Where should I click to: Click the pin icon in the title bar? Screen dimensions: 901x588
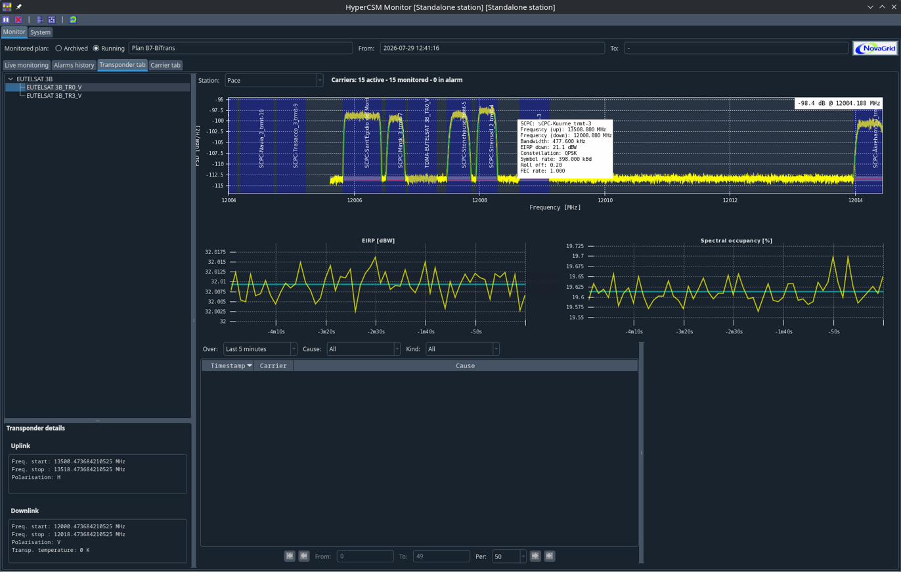coord(19,7)
